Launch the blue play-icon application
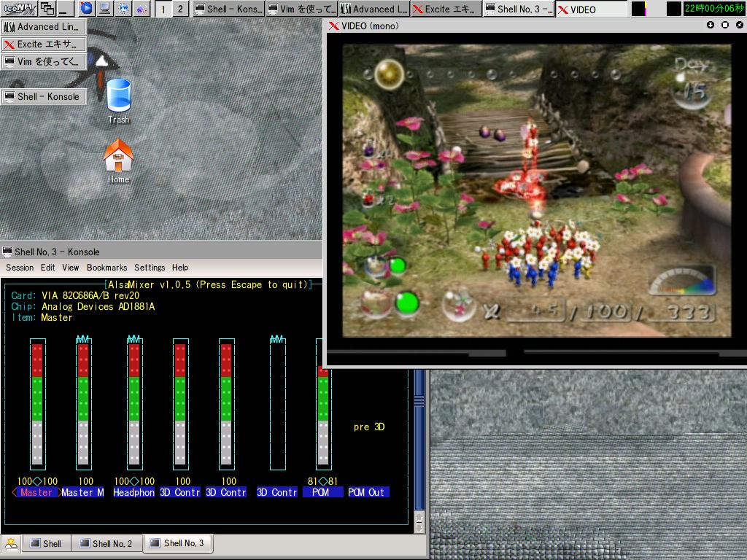This screenshot has width=747, height=560. click(86, 9)
